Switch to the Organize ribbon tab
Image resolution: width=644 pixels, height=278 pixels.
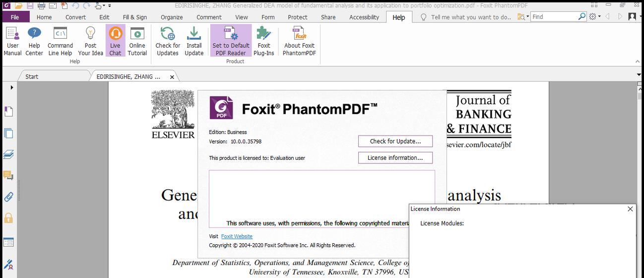point(172,17)
